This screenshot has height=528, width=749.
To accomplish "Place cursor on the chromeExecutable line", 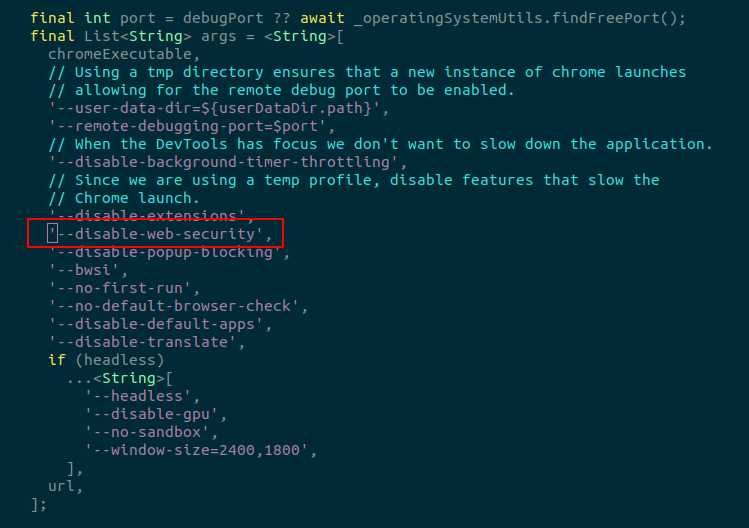I will [x=121, y=54].
